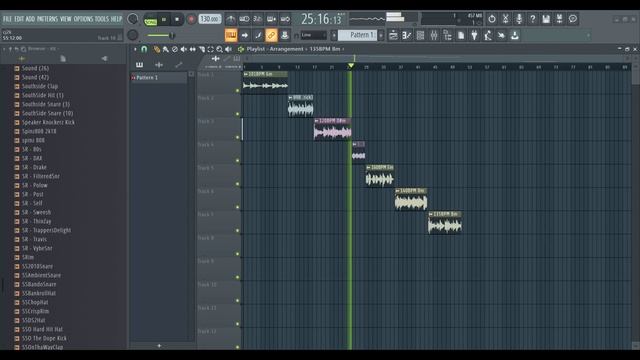Click the Play button in transport
640x360 pixels.
[164, 19]
